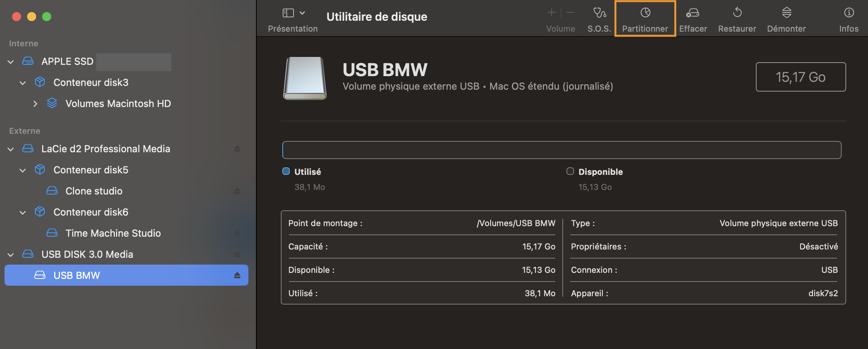The width and height of the screenshot is (868, 349).
Task: Select APPLE SSD in the sidebar
Action: click(x=126, y=61)
